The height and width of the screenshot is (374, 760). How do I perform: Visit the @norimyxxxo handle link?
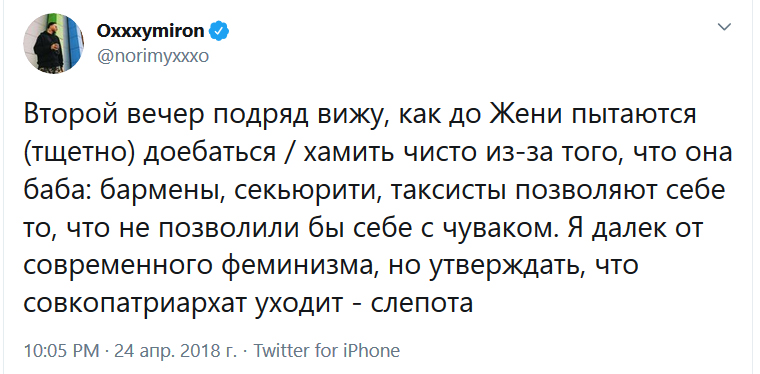[153, 57]
